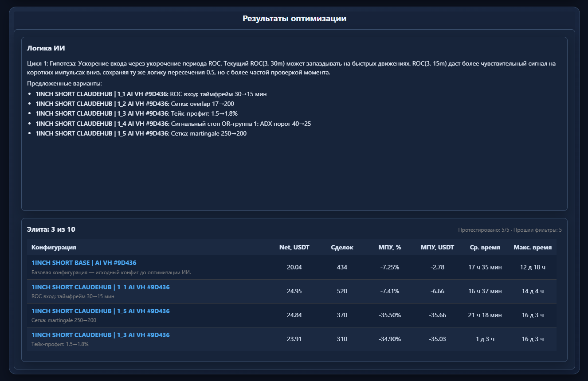
Task: Click the drawdown value -34.90%
Action: (x=390, y=339)
